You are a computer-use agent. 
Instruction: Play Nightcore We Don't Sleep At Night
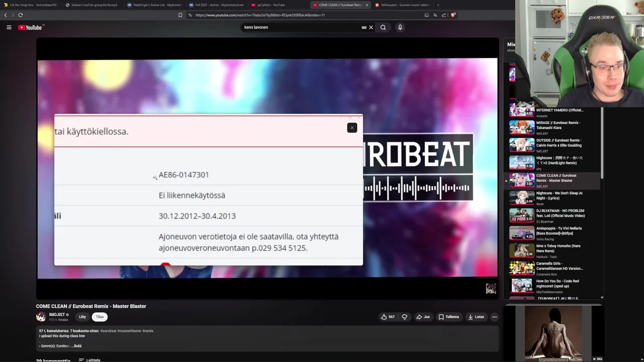click(553, 198)
